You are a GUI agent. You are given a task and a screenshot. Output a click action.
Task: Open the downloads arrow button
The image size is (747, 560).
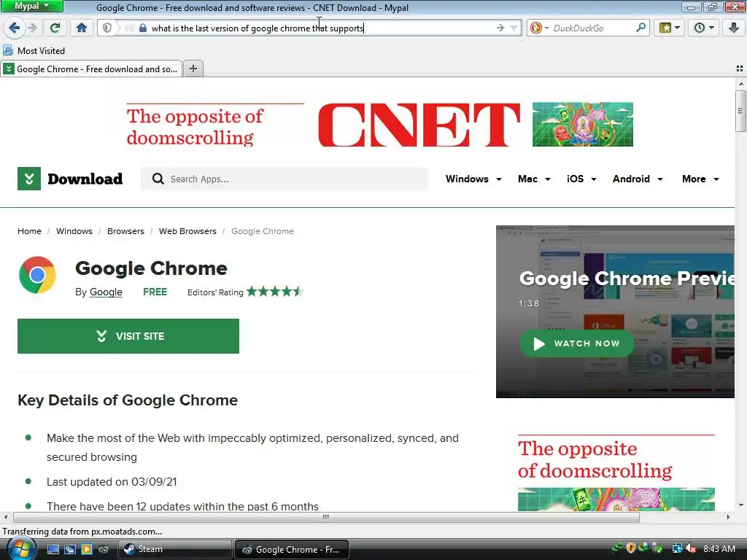tap(734, 28)
